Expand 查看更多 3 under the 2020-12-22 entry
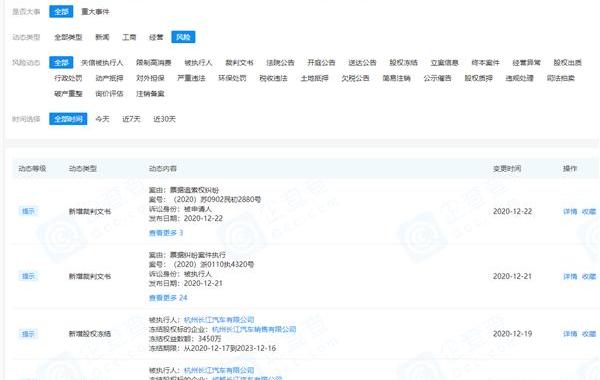The height and width of the screenshot is (380, 600). pos(166,233)
